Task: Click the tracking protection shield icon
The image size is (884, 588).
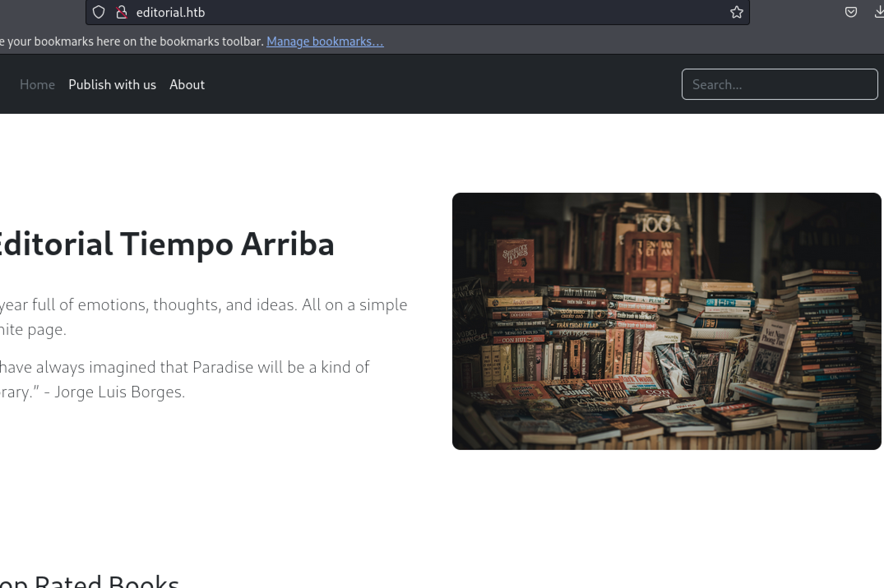Action: [99, 12]
